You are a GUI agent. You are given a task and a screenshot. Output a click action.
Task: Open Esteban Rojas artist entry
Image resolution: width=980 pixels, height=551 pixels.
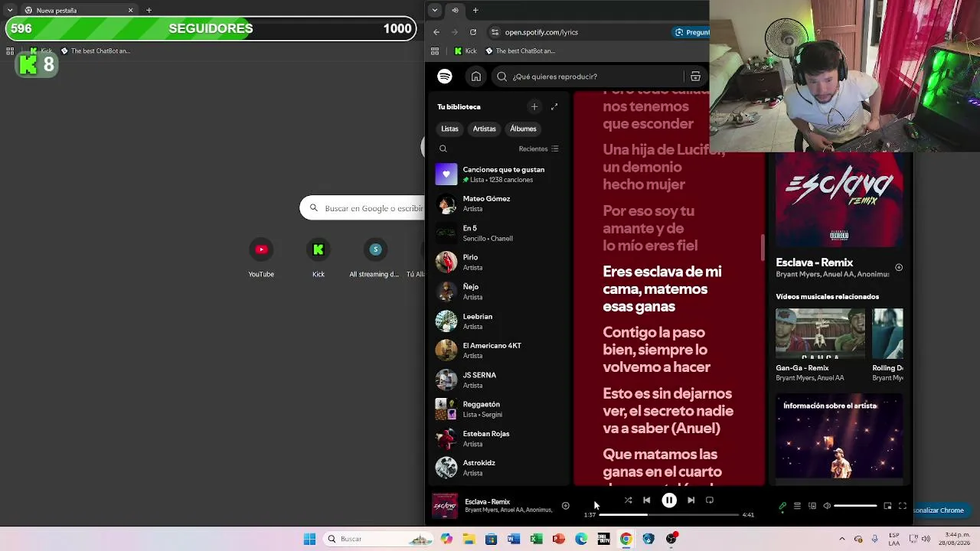click(499, 439)
